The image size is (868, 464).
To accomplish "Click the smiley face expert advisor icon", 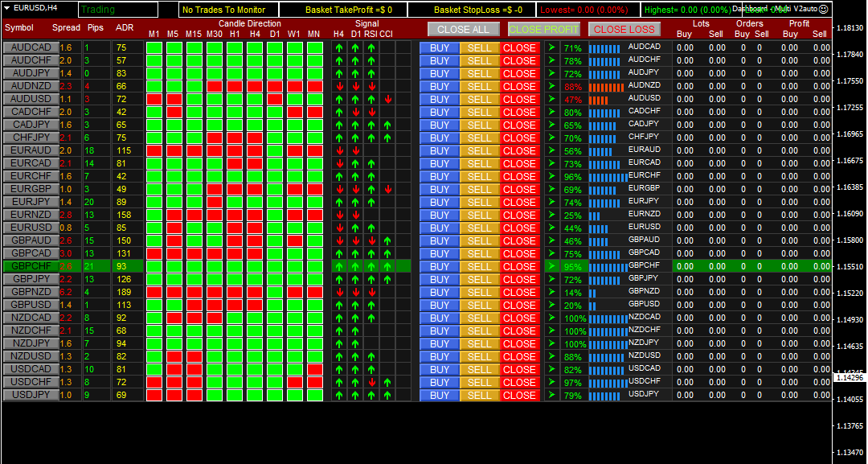I will point(823,8).
